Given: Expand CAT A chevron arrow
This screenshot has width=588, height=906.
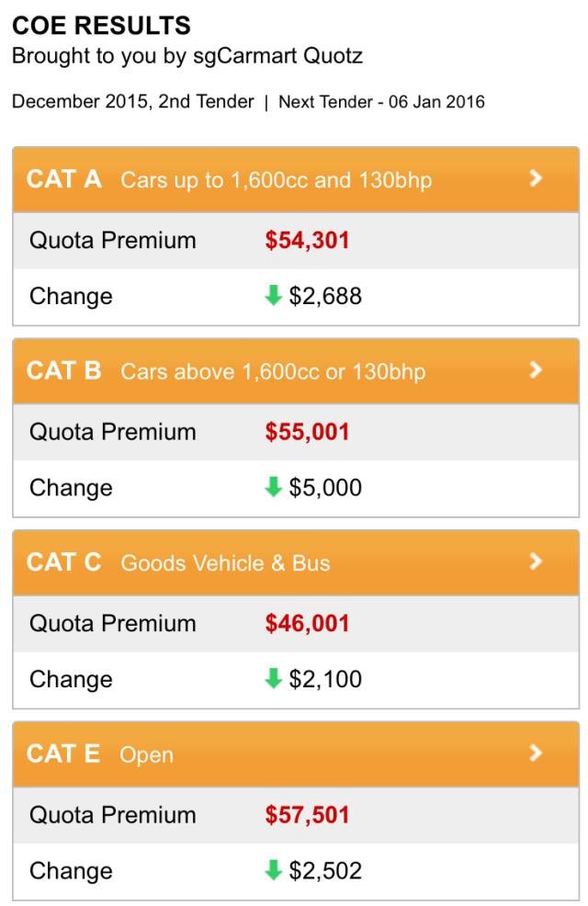Looking at the screenshot, I should click(537, 178).
